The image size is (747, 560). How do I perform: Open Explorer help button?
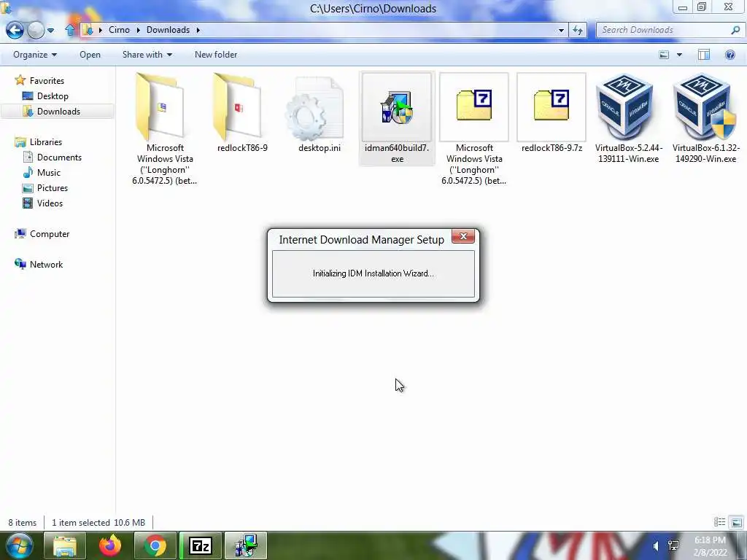[729, 55]
